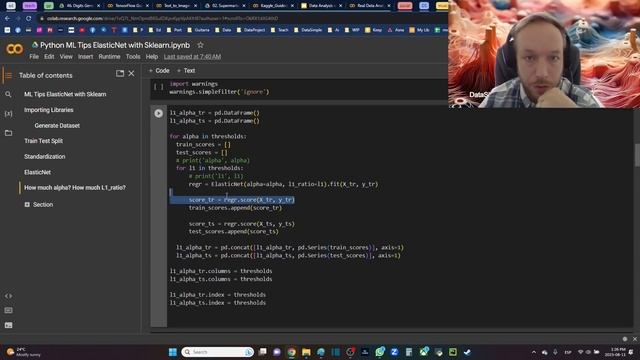Open the 'Guitarra' bookmark folder
640x360 pixels.
198,30
